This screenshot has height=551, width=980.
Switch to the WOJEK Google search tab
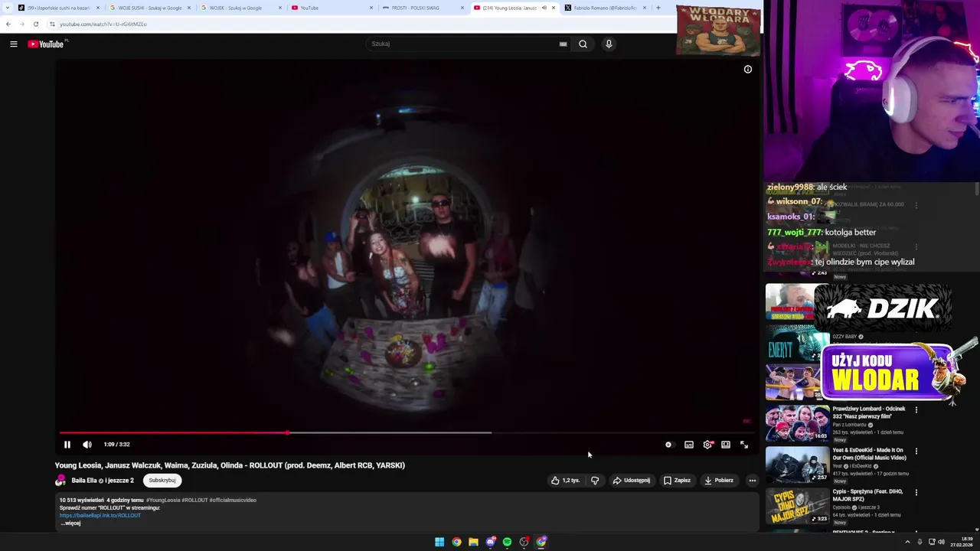click(241, 8)
